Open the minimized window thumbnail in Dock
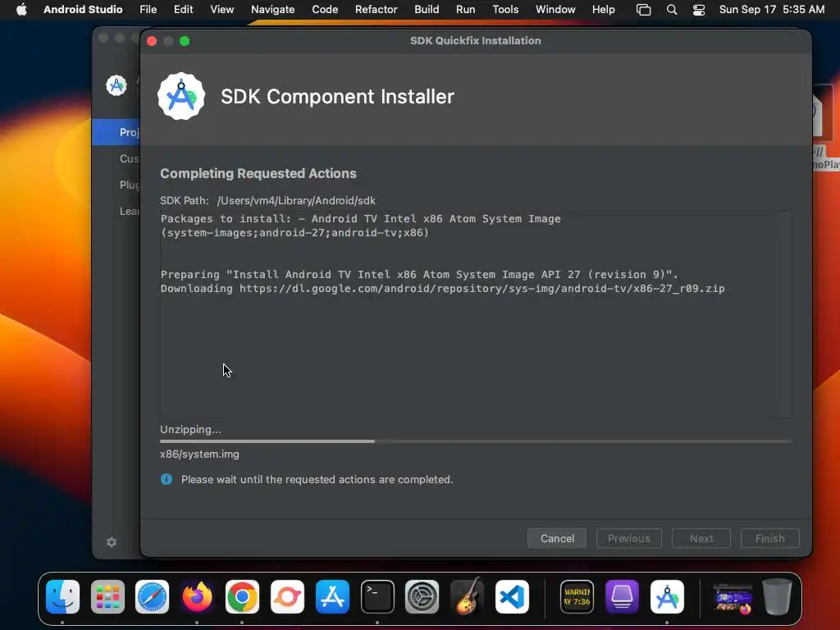Image resolution: width=840 pixels, height=630 pixels. pyautogui.click(x=733, y=598)
